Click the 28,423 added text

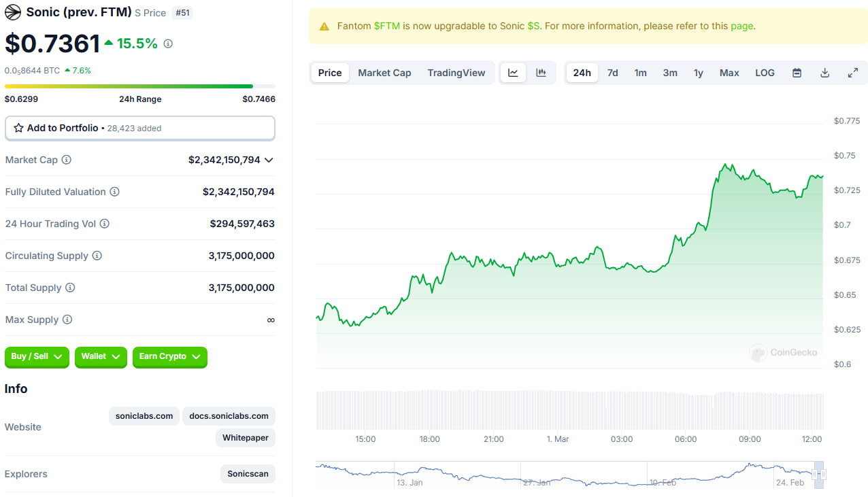134,128
